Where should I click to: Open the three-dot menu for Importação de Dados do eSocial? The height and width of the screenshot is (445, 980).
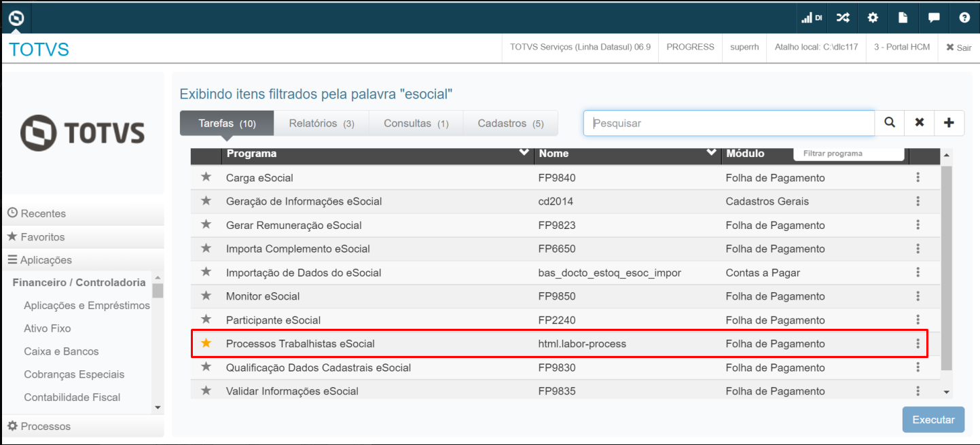pos(918,272)
